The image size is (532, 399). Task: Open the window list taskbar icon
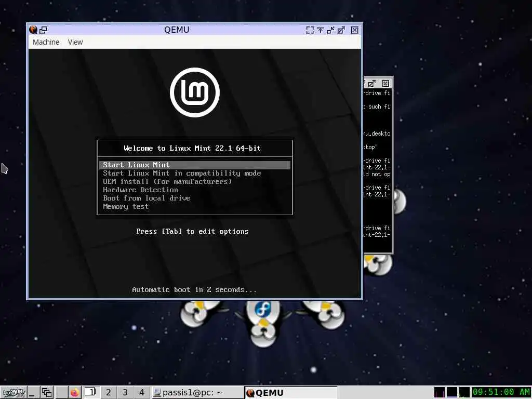coord(47,393)
